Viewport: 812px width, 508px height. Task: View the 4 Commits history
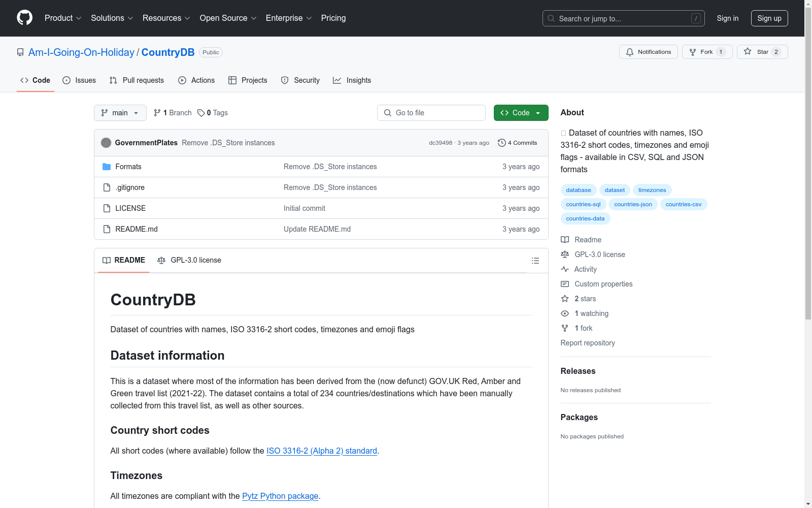(x=518, y=143)
